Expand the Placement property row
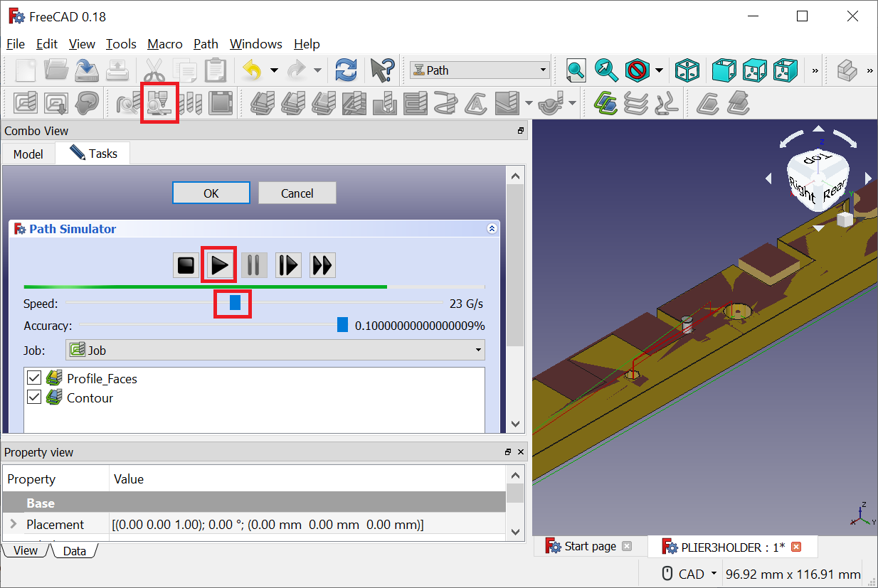Viewport: 878px width, 588px height. point(13,524)
